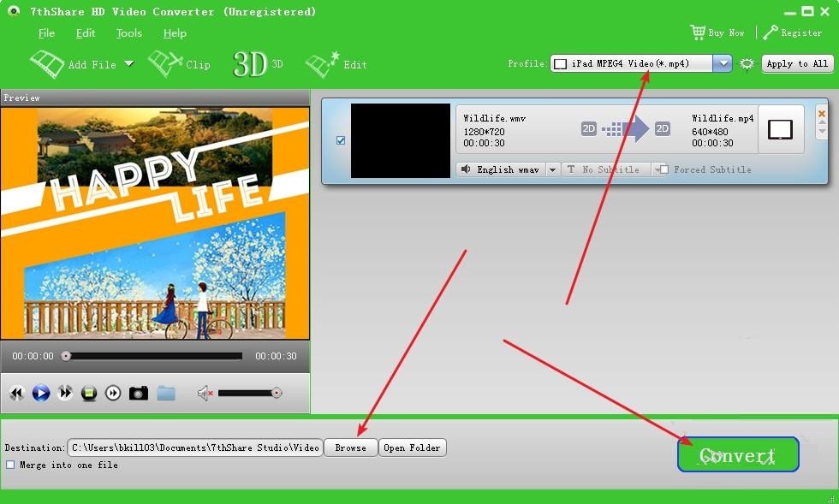
Task: Click the Buy Now cart link
Action: click(717, 33)
